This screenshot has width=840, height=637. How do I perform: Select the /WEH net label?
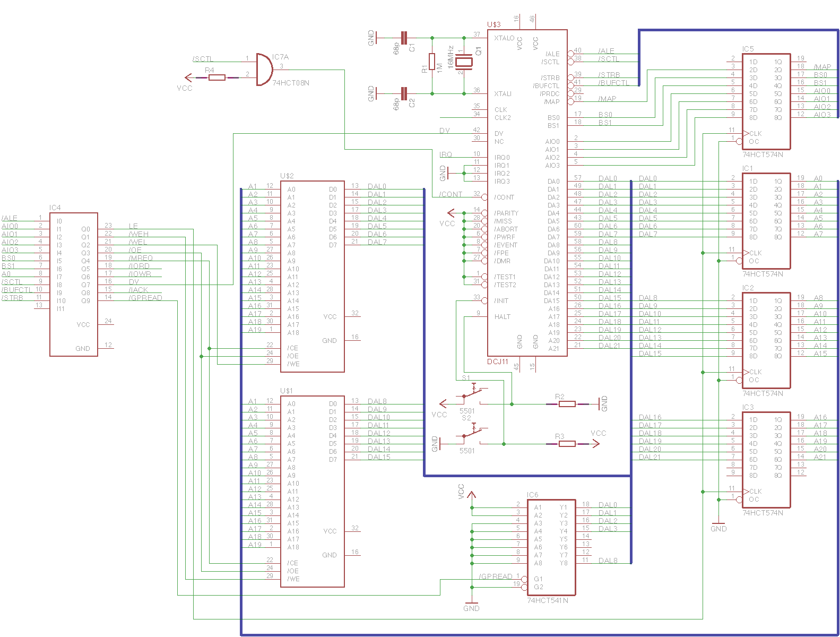tap(138, 234)
